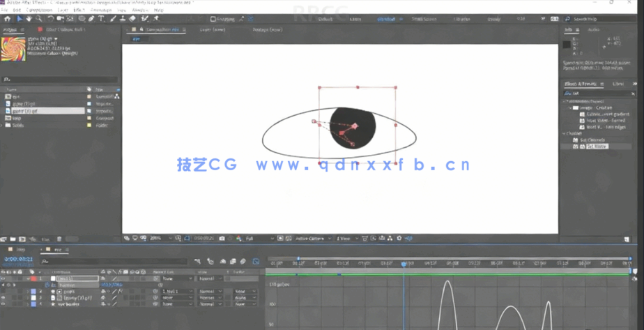Open the File menu

(x=5, y=10)
